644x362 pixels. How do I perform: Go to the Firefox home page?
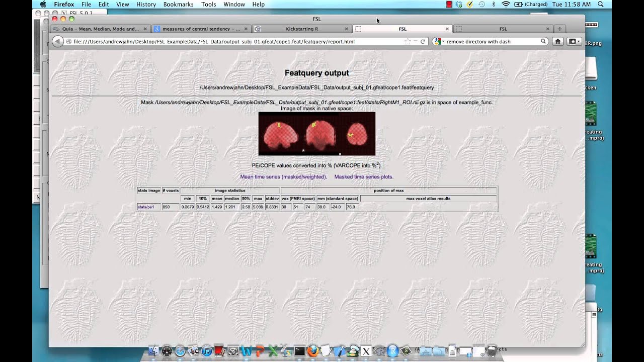558,42
